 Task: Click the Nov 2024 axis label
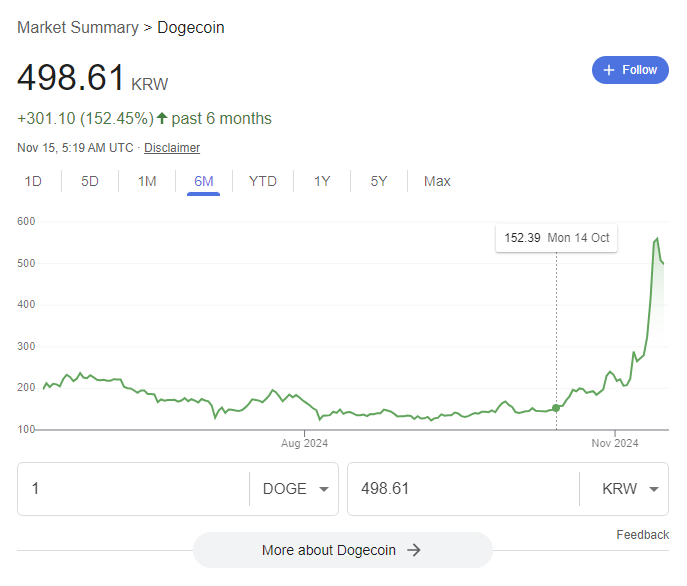pos(615,443)
